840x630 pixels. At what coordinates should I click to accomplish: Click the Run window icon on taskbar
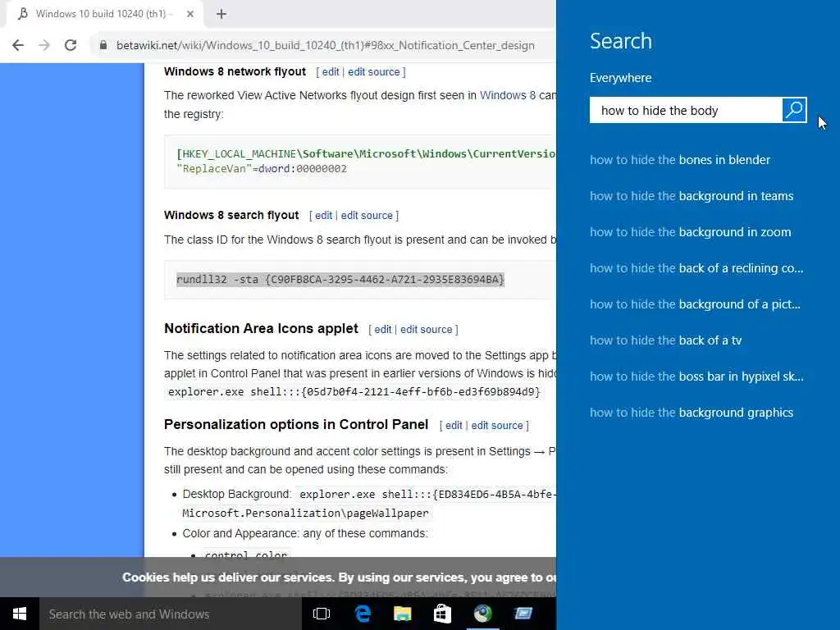[523, 614]
